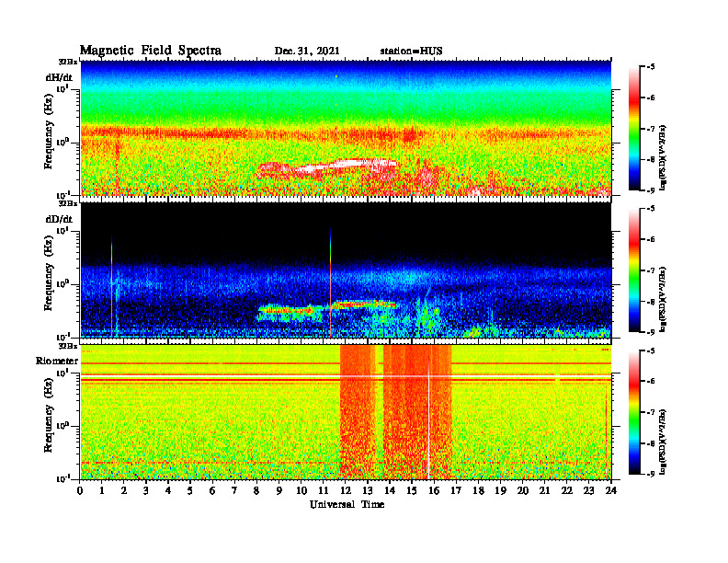Click the dH/dt spectrogram plot area
728x563 pixels.
[x=346, y=128]
